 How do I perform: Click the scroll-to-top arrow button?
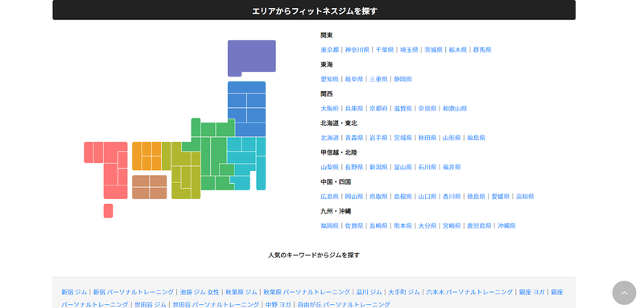click(x=624, y=293)
